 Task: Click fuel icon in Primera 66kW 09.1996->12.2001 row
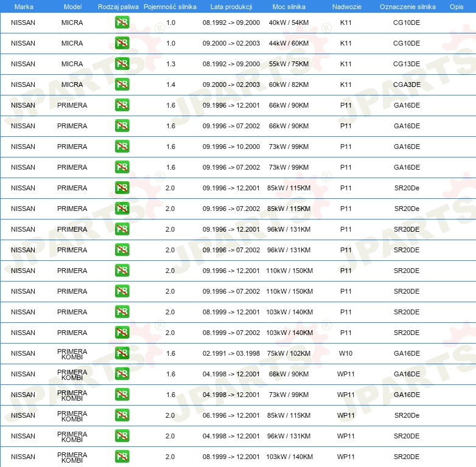122,105
